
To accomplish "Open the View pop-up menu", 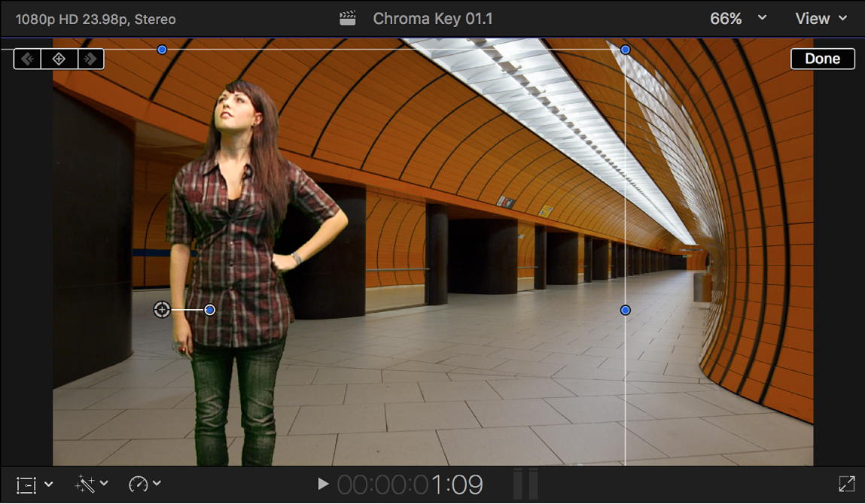I will pyautogui.click(x=820, y=18).
